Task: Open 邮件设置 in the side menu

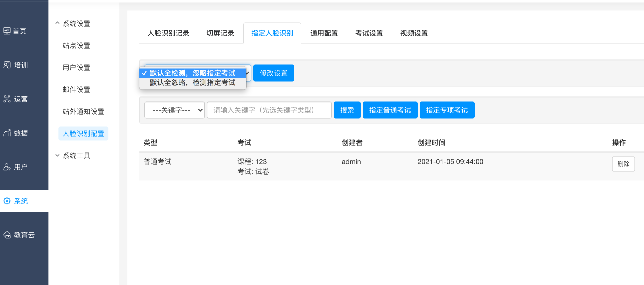Action: tap(76, 89)
